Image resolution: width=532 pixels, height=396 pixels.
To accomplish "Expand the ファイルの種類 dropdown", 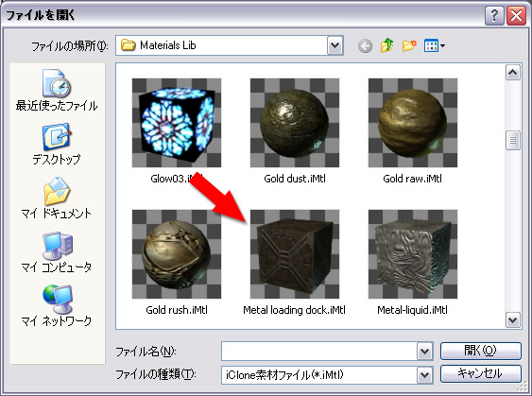I will [x=425, y=375].
